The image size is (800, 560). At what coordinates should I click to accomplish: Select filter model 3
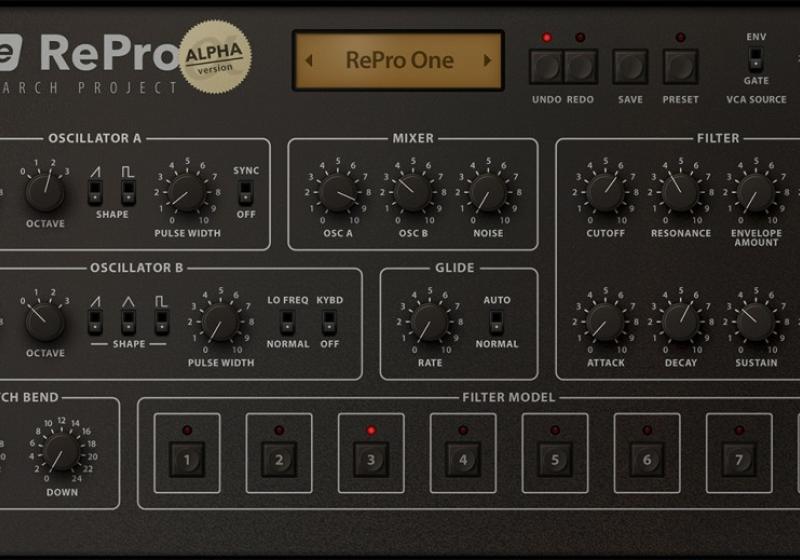(371, 460)
